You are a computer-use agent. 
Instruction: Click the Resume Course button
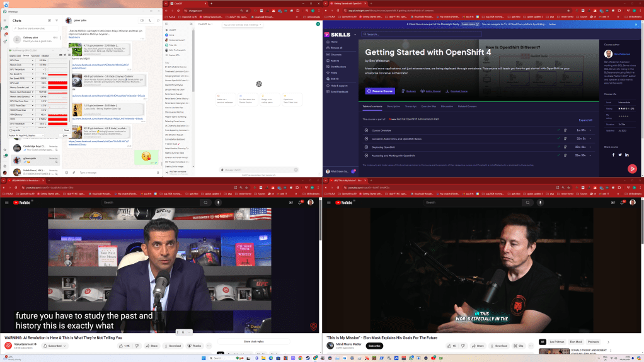(380, 91)
